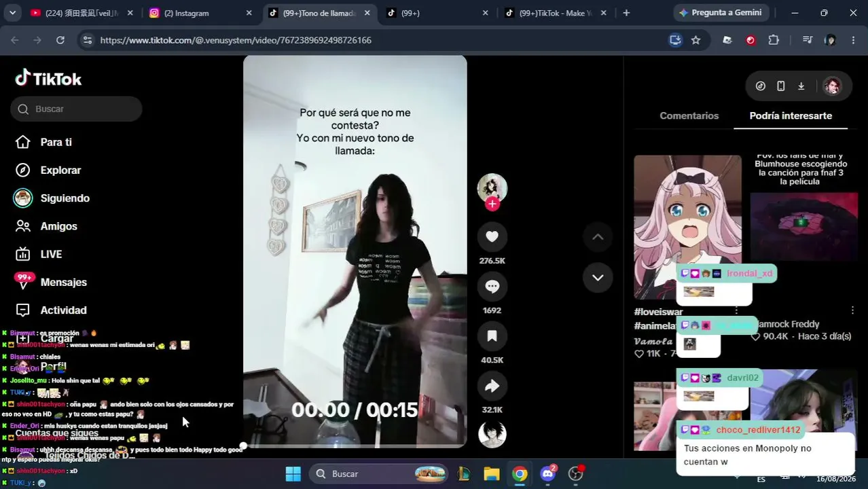
Task: Click the TikTok Buscar search field
Action: (x=76, y=109)
